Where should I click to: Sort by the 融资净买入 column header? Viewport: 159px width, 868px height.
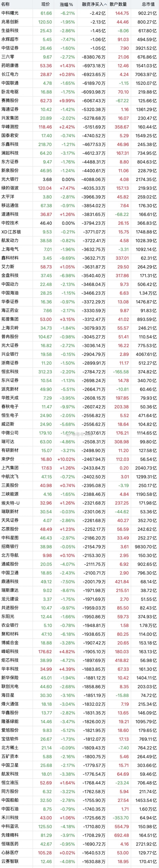[x=95, y=4]
